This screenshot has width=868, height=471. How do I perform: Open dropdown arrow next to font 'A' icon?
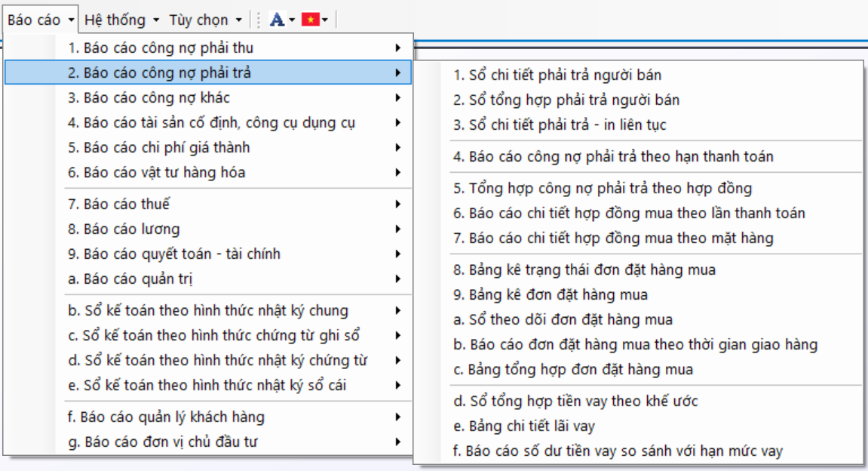tap(292, 20)
